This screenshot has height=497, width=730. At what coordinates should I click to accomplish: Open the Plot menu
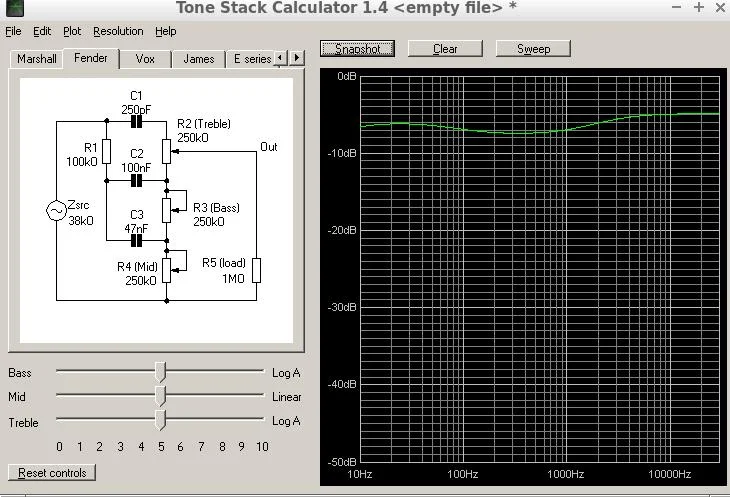pyautogui.click(x=72, y=31)
